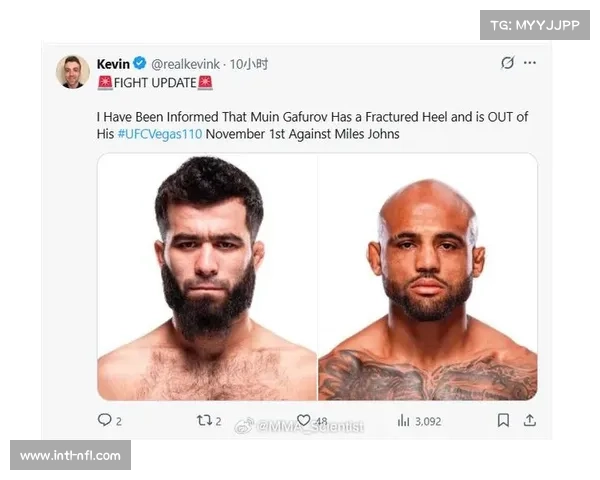Like the tweet with heart icon
Image resolution: width=600 pixels, height=480 pixels.
click(303, 420)
